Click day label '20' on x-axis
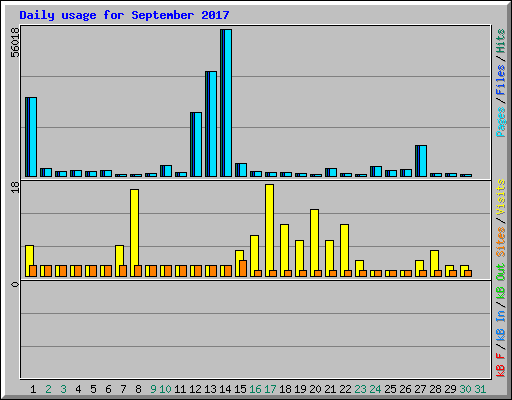 [315, 389]
